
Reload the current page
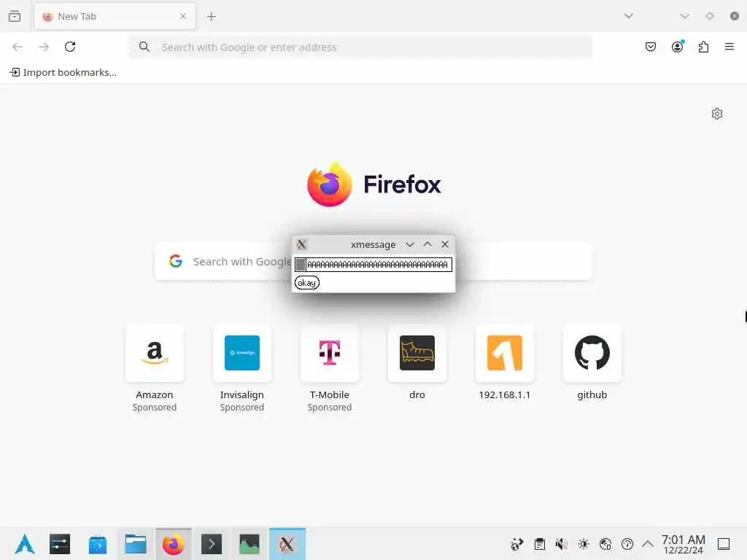tap(70, 47)
